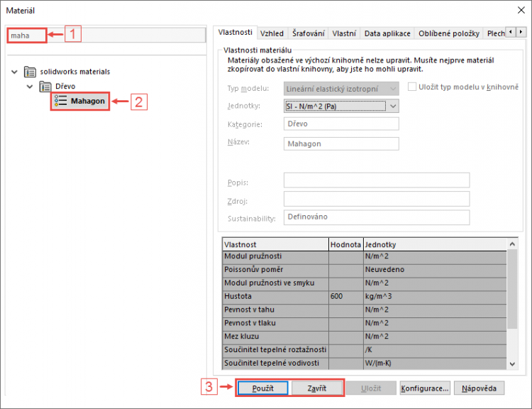Open the Oblíbené položky tab
532x409 pixels.
pyautogui.click(x=448, y=33)
